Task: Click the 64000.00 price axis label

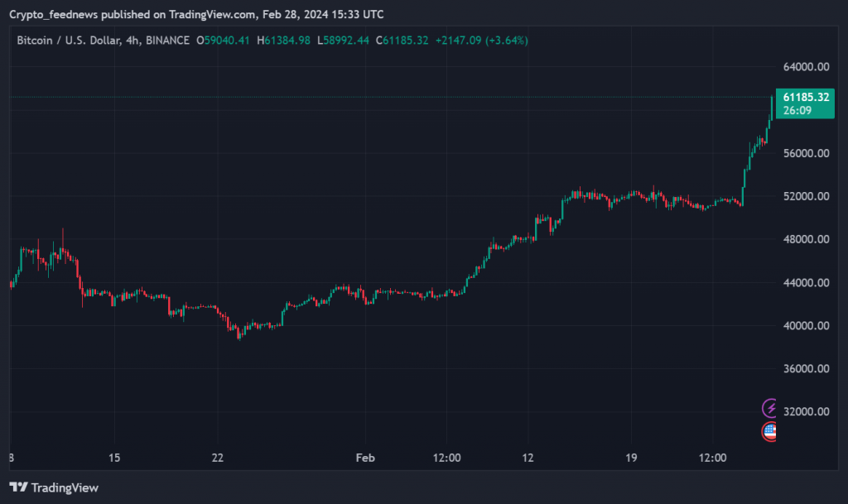Action: 807,67
